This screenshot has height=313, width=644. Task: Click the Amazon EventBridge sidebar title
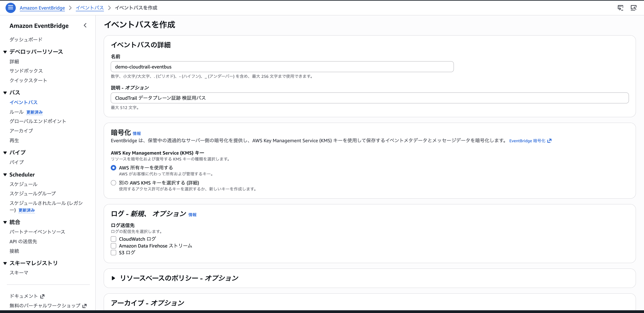click(39, 26)
